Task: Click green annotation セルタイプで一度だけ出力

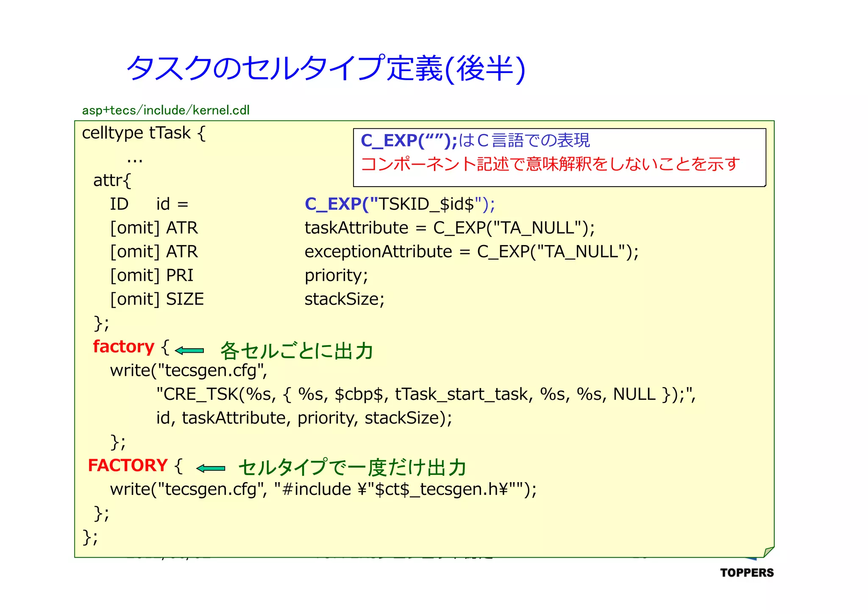Action: 353,468
